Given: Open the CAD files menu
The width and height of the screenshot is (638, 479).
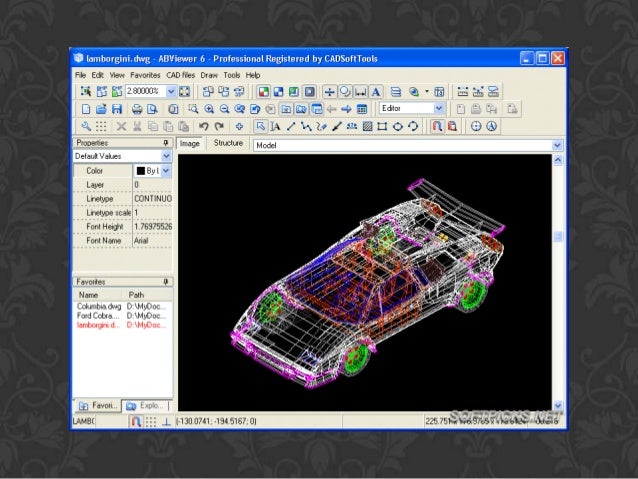Looking at the screenshot, I should 180,75.
